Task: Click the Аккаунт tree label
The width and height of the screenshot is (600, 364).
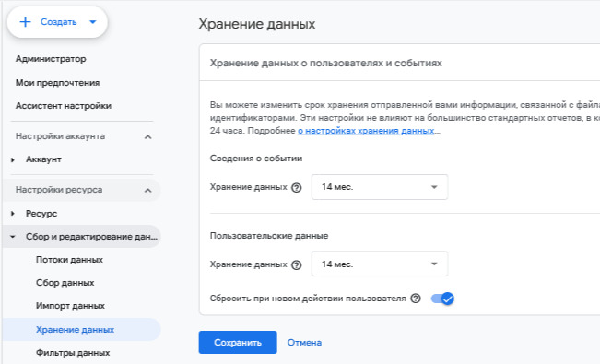Action: (x=43, y=159)
